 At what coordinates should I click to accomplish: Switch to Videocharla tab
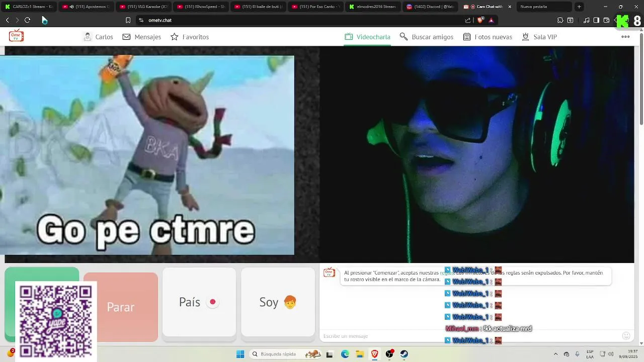[x=367, y=37]
